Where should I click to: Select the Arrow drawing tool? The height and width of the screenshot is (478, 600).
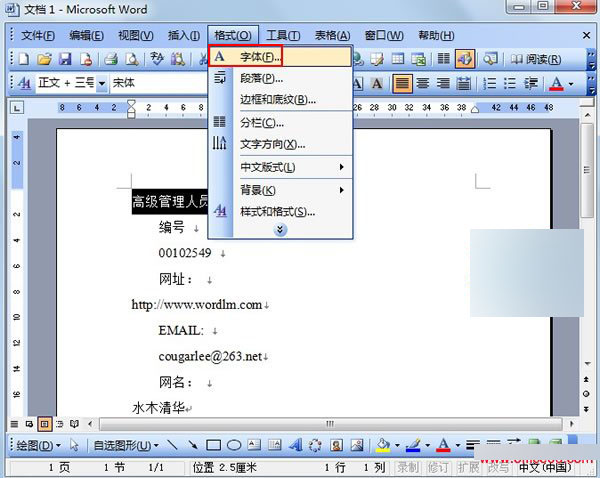point(193,445)
